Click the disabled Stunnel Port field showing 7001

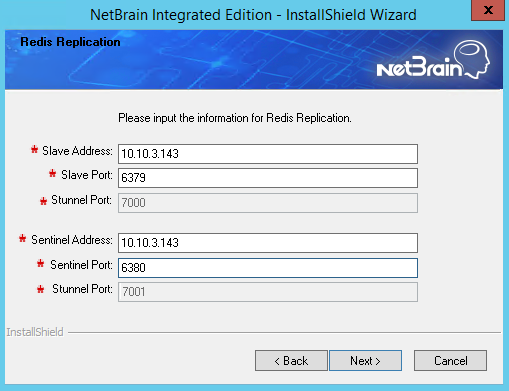(x=268, y=292)
